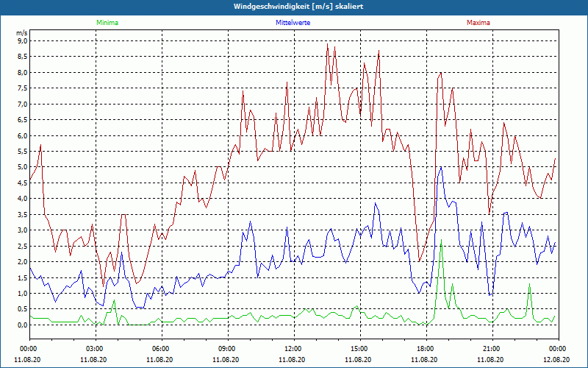Click the 5,5 y-axis value
Screen dimensions: 588x368
point(23,152)
